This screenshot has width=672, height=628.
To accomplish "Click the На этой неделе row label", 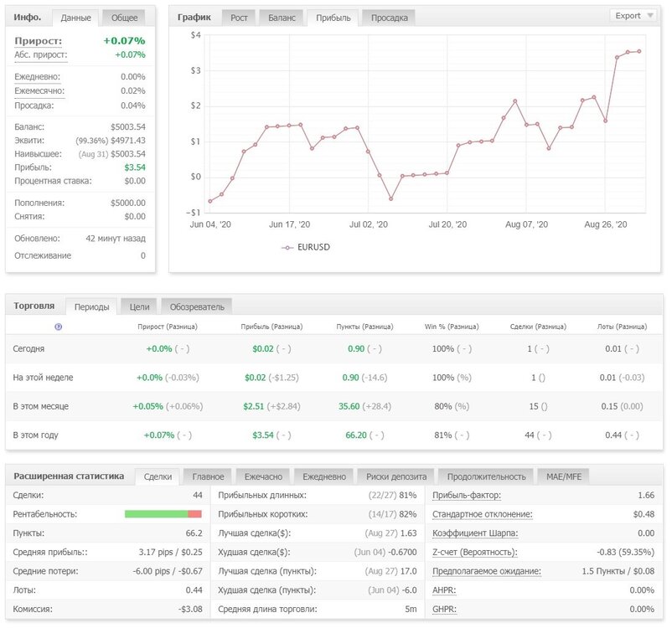I will click(43, 378).
